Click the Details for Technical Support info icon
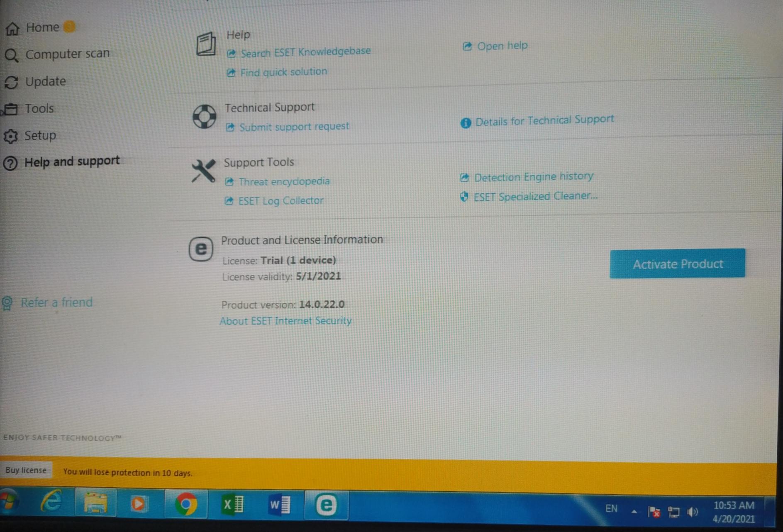This screenshot has width=783, height=532. point(466,123)
